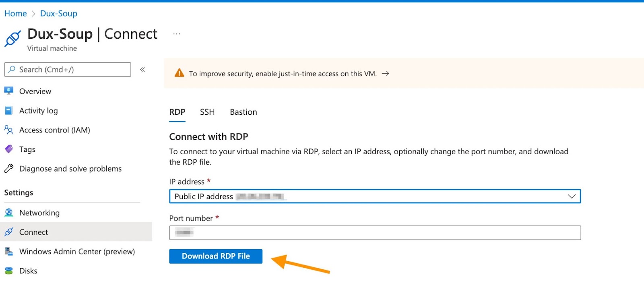Select the RDP tab

(x=177, y=112)
